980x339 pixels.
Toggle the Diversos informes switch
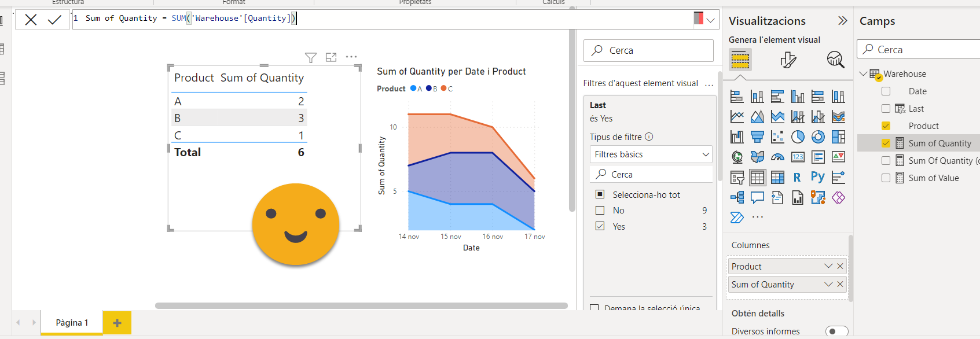pos(836,331)
